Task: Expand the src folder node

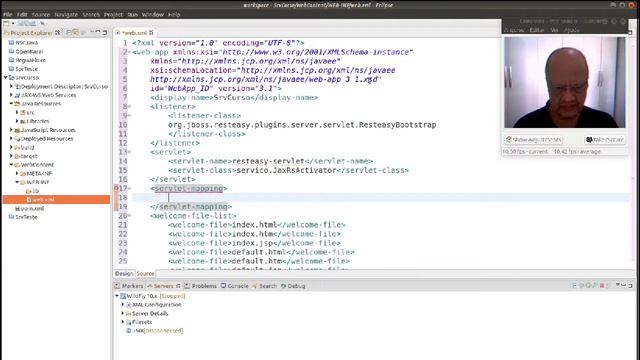Action: pos(17,112)
